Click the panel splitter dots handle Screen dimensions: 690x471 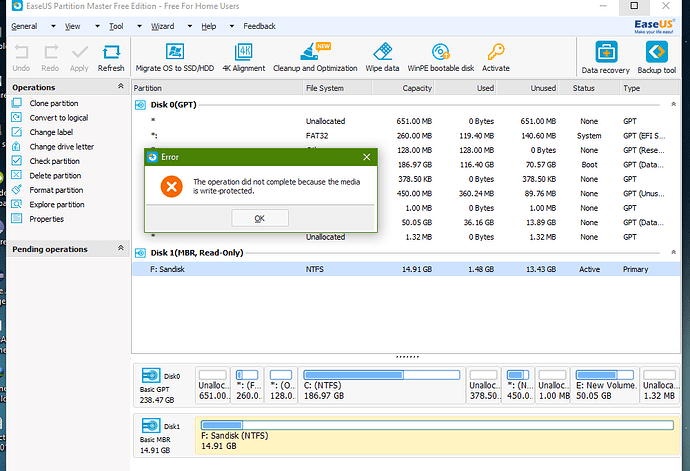407,357
